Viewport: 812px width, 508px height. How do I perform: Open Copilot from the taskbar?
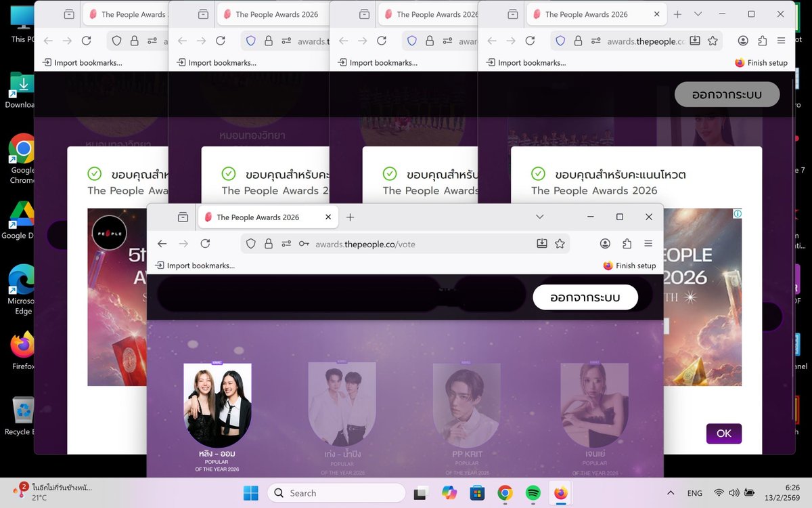pos(449,492)
